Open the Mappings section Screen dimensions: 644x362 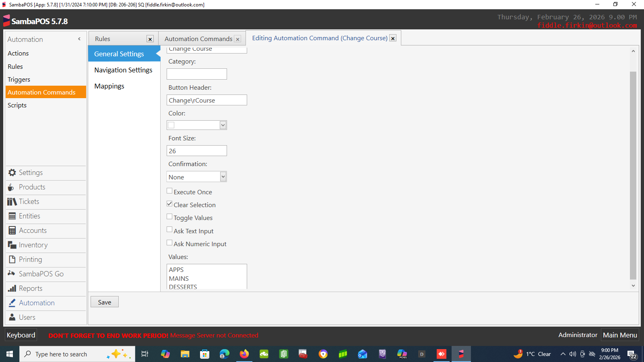(x=109, y=86)
